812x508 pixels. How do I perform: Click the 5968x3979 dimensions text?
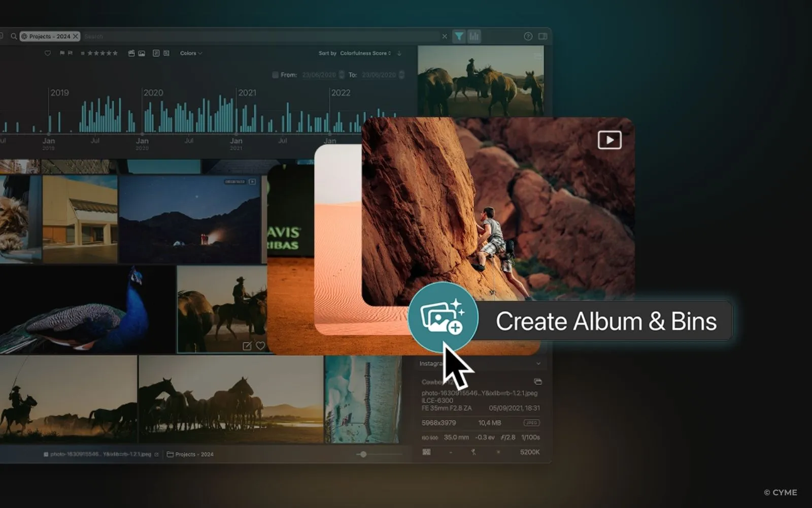438,423
